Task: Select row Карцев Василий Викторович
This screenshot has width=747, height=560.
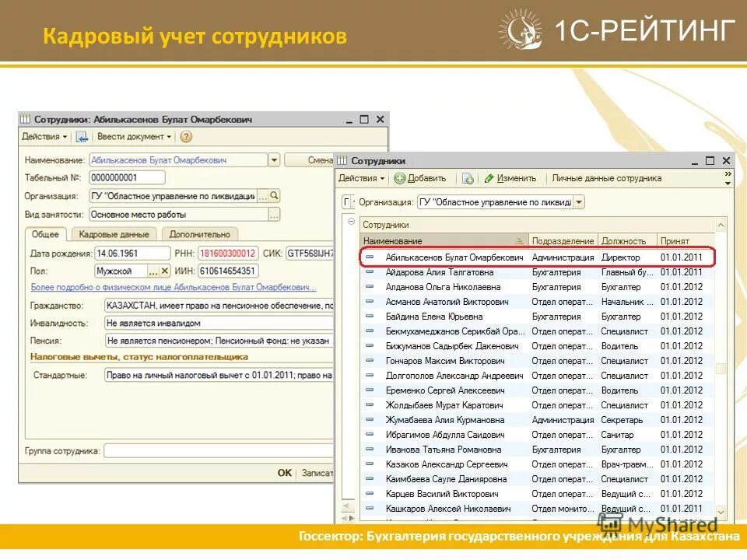Action: click(x=538, y=494)
